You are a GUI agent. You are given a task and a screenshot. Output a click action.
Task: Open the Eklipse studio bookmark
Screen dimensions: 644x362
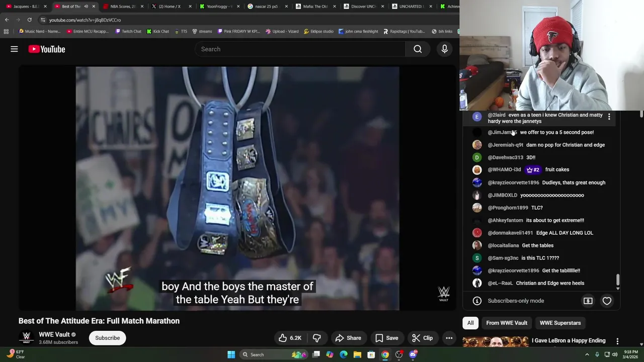point(318,31)
